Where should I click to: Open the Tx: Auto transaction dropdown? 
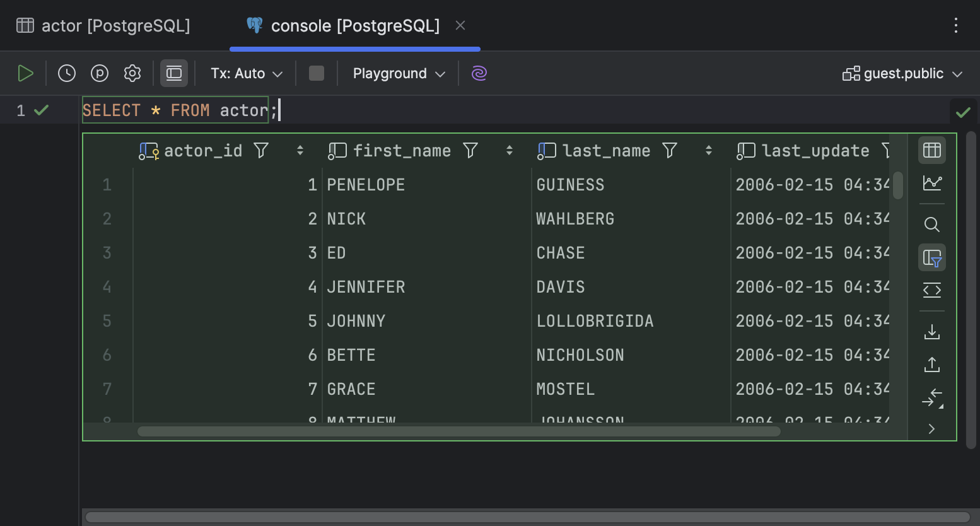pyautogui.click(x=247, y=74)
